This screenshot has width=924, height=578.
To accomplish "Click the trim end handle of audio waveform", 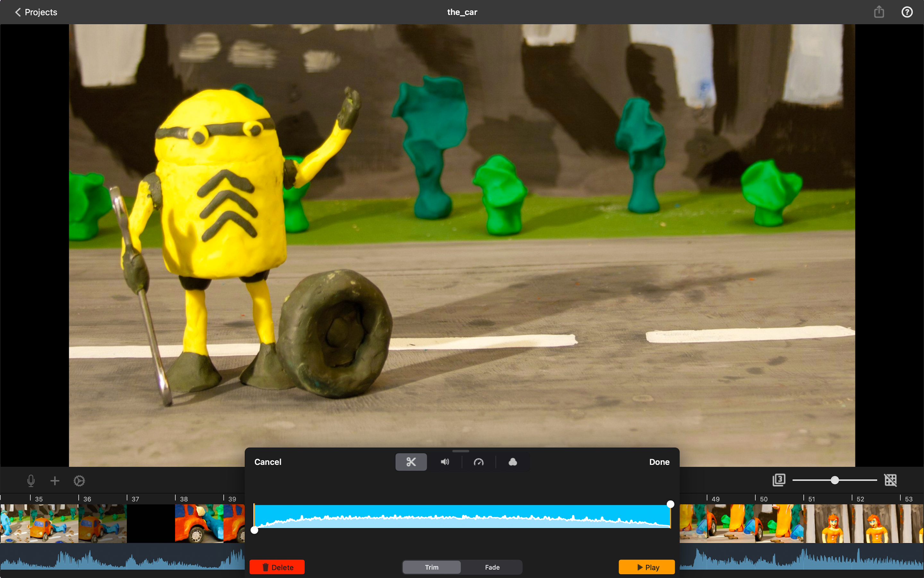I will (670, 504).
